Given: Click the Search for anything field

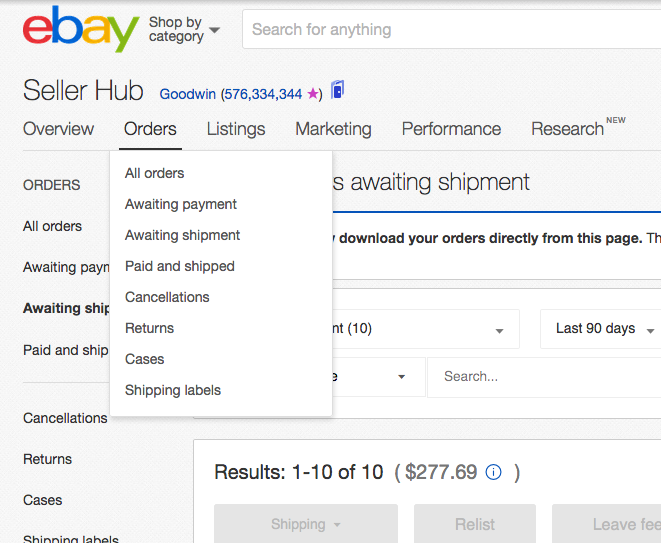Looking at the screenshot, I should coord(451,30).
